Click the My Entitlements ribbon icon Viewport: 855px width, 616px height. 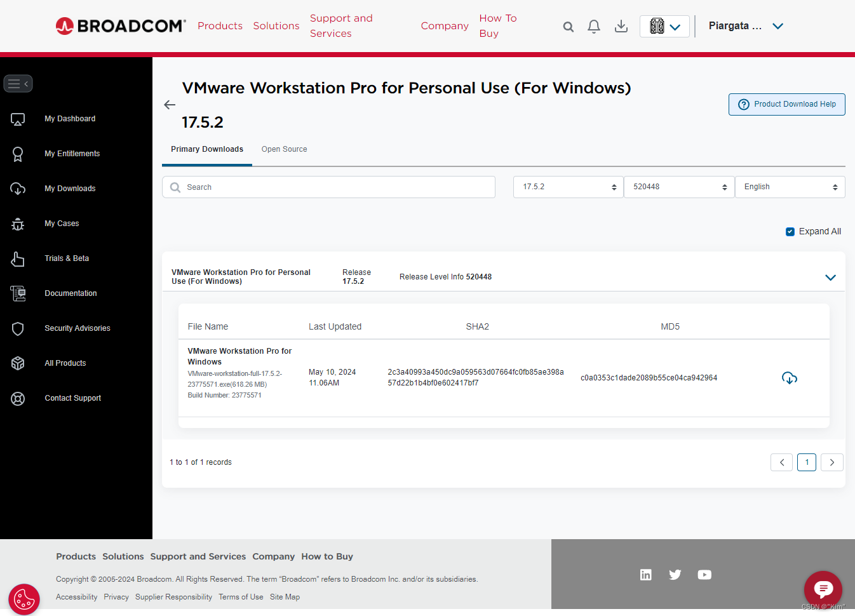[x=18, y=154]
